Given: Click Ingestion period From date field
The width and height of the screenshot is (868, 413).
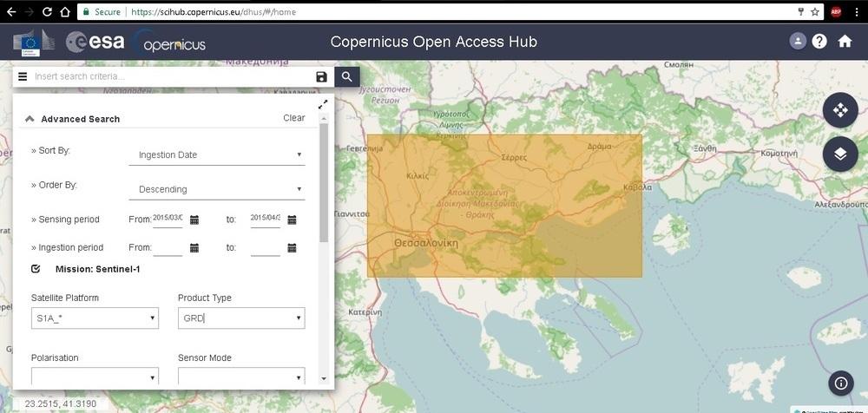Looking at the screenshot, I should click(x=168, y=247).
